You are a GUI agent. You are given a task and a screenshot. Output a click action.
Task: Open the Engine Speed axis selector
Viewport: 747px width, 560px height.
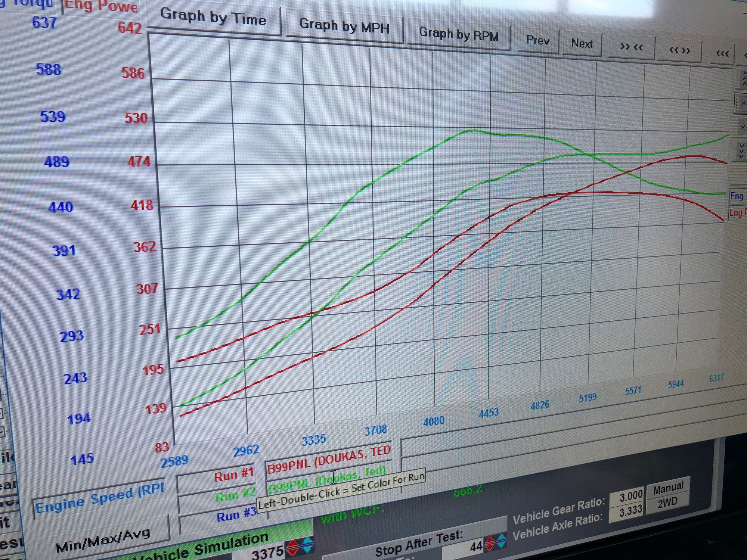(x=100, y=498)
